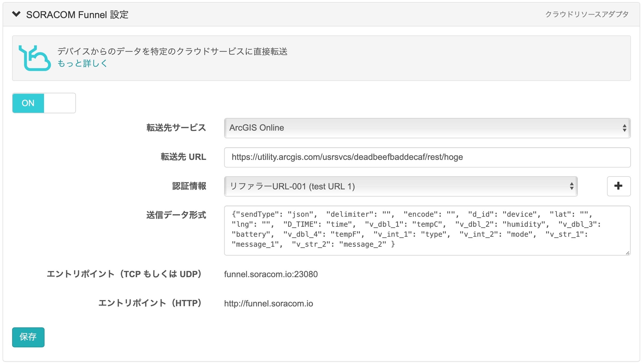Click the SORACOM Funnel 設定 header title
Image resolution: width=643 pixels, height=364 pixels.
(x=77, y=15)
